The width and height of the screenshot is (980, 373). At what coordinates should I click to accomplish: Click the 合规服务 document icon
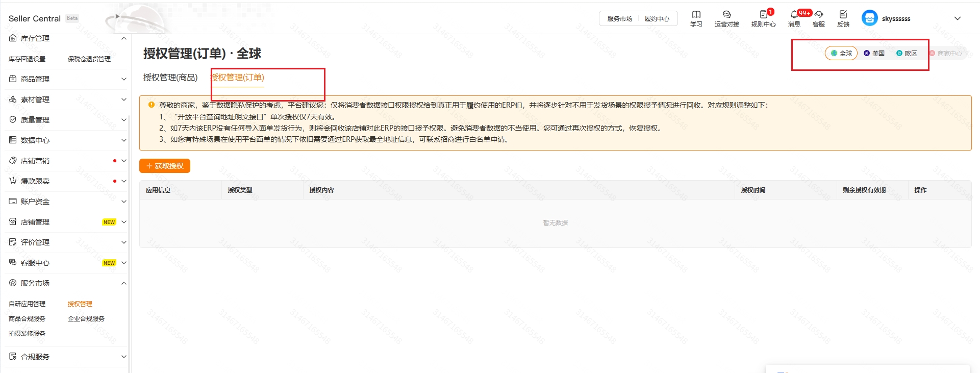click(13, 357)
